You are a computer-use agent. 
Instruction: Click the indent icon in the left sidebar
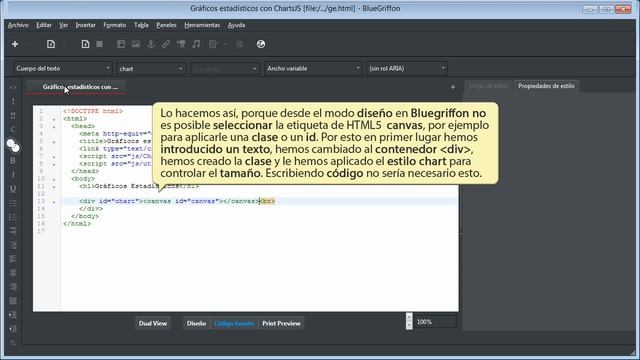[x=13, y=315]
